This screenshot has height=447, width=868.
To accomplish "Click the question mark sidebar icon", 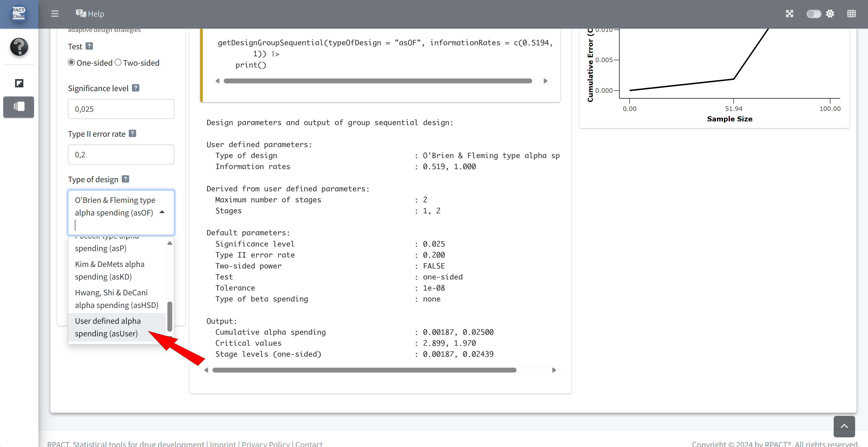I will [x=19, y=47].
